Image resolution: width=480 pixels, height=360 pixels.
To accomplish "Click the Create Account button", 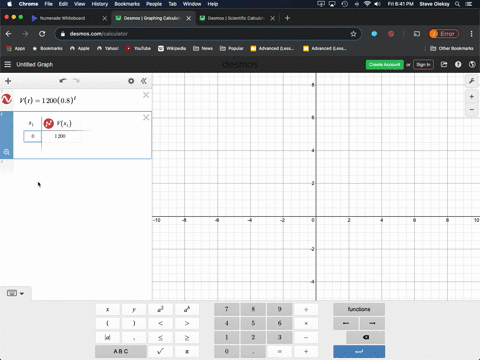I will (385, 65).
